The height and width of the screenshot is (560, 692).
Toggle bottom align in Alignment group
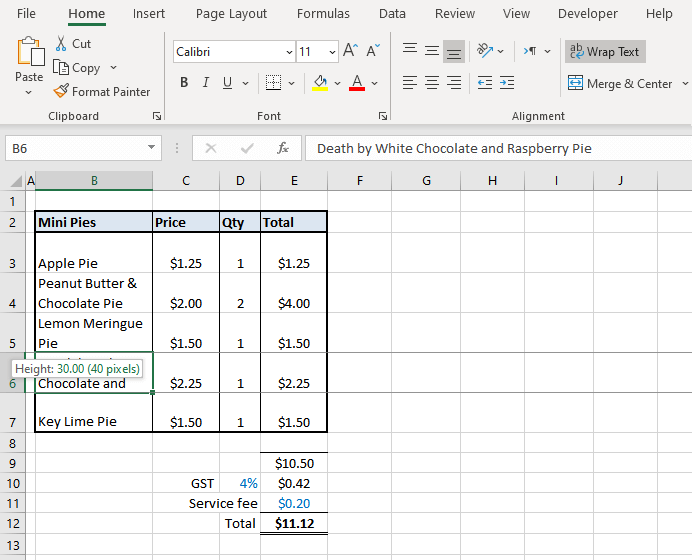(x=454, y=52)
